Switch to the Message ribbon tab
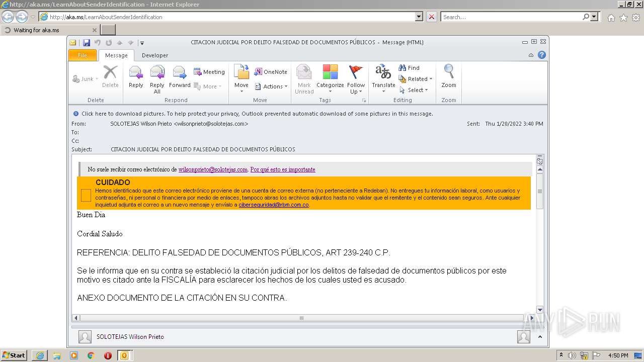 116,55
